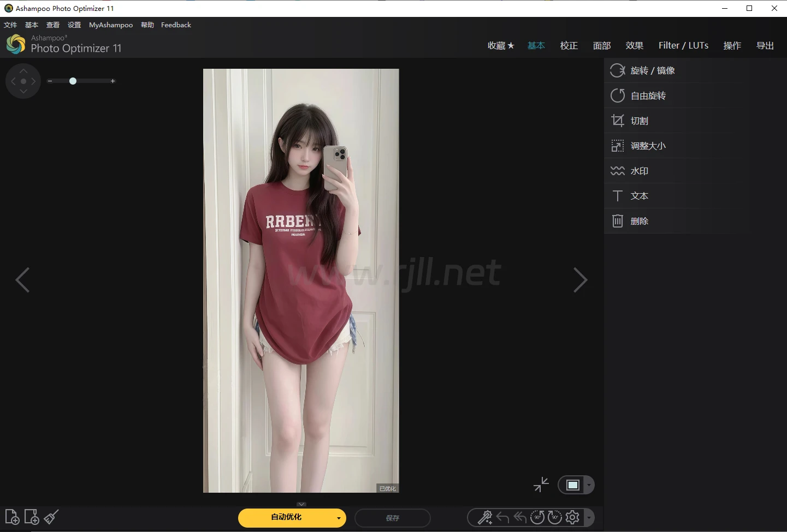Switch to the 效果 tab
The image size is (787, 532).
point(634,46)
